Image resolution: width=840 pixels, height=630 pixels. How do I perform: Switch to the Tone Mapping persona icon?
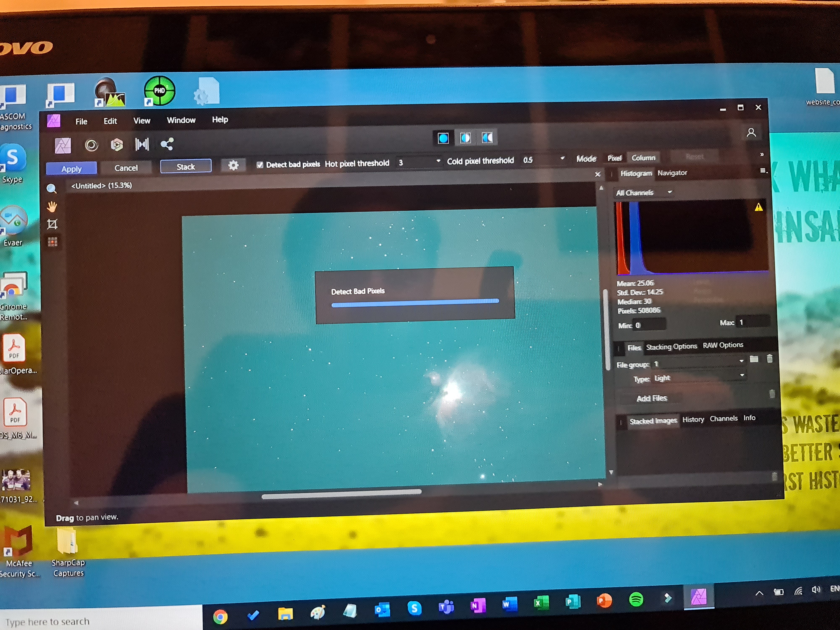[142, 144]
